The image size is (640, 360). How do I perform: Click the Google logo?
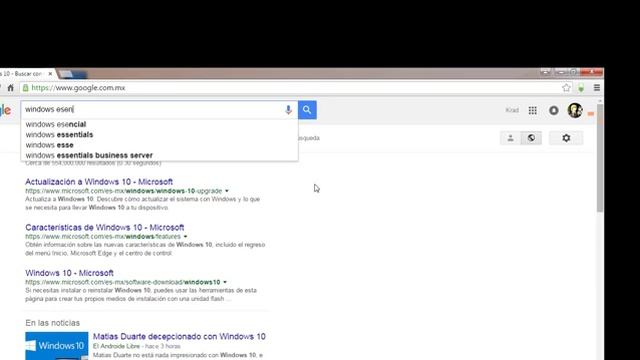[x=5, y=110]
